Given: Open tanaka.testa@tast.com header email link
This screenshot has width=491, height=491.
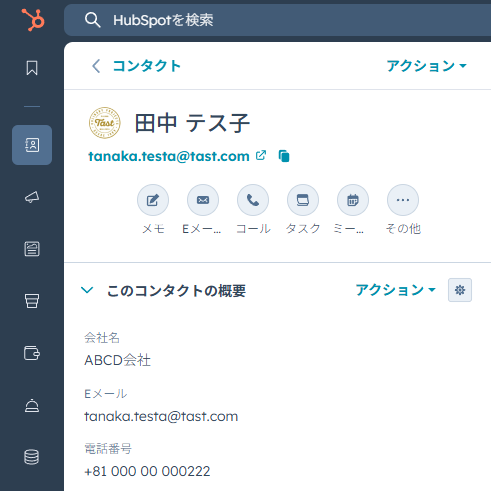Looking at the screenshot, I should point(169,156).
